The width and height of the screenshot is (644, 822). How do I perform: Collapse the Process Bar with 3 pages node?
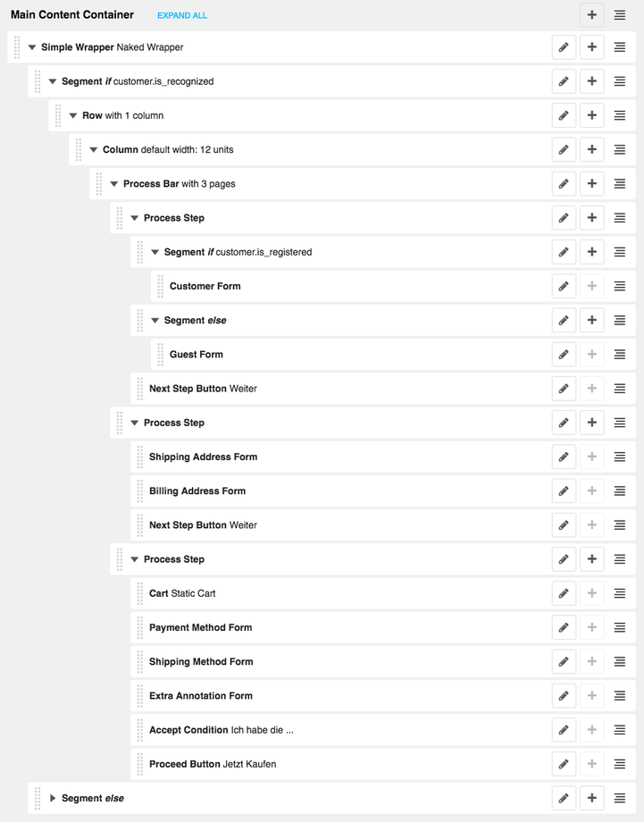click(x=113, y=184)
